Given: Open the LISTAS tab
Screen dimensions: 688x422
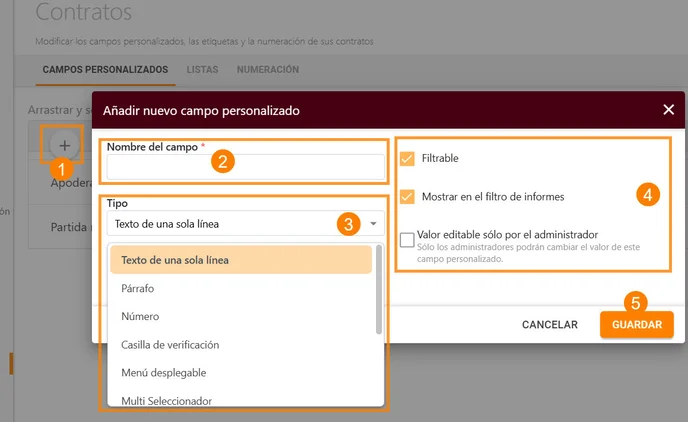Looking at the screenshot, I should pyautogui.click(x=202, y=69).
